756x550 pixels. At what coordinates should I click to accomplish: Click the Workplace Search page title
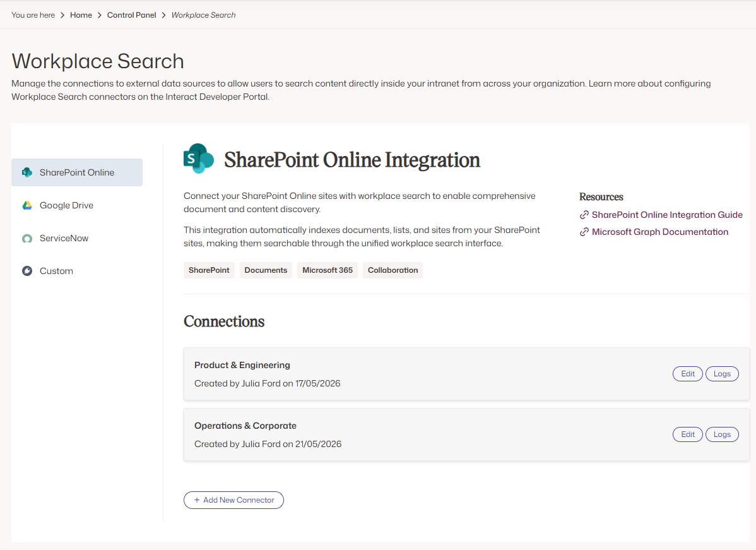98,61
